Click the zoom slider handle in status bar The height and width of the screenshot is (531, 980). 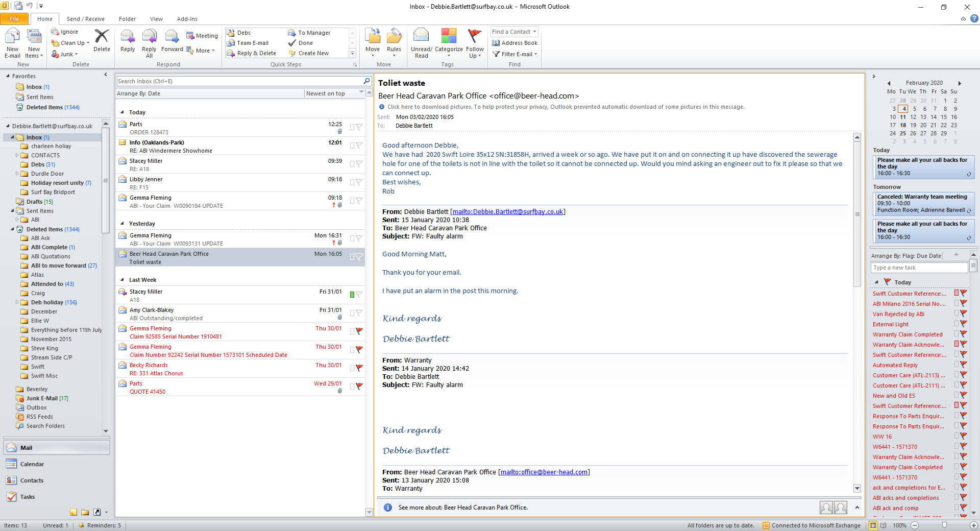point(944,525)
